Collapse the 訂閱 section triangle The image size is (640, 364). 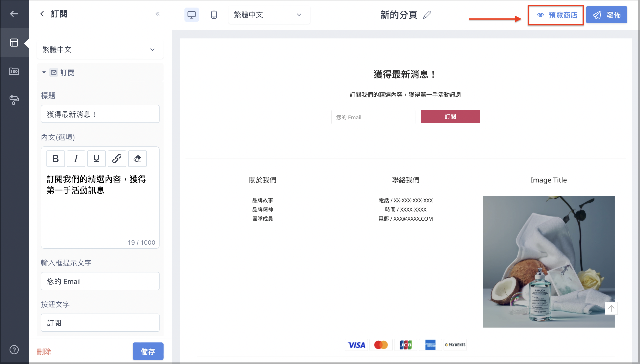[x=44, y=72]
